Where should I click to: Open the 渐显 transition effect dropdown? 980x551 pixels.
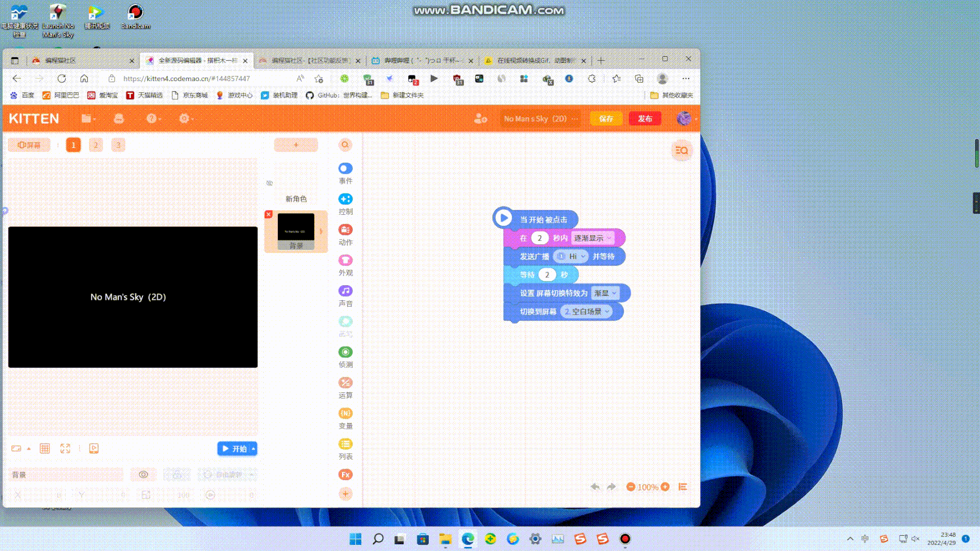pyautogui.click(x=605, y=293)
